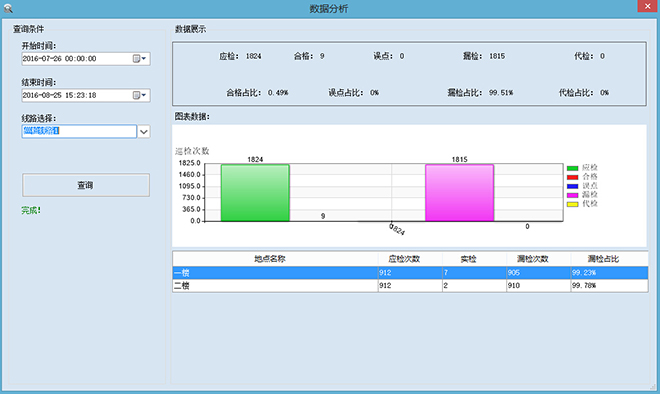Open the end time calendar dropdown
Viewport: 660px width, 394px height.
[x=139, y=95]
